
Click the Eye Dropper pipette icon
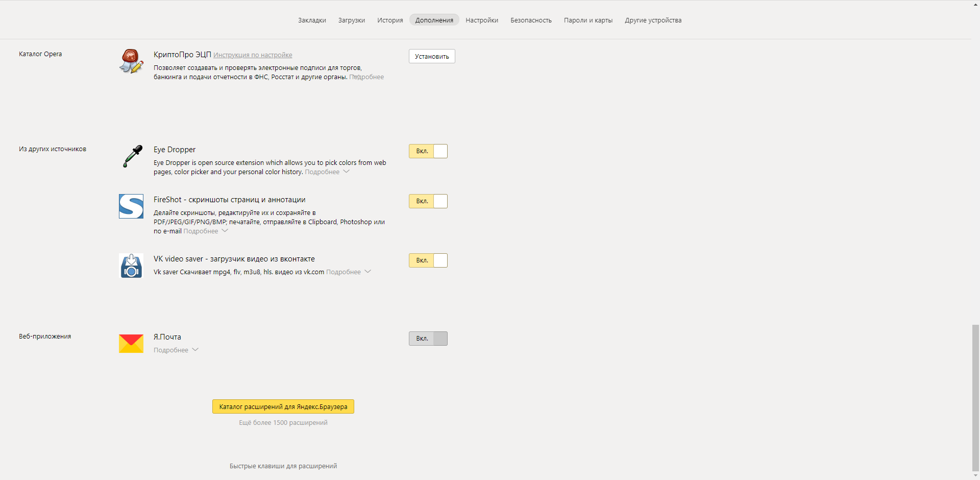coord(133,156)
